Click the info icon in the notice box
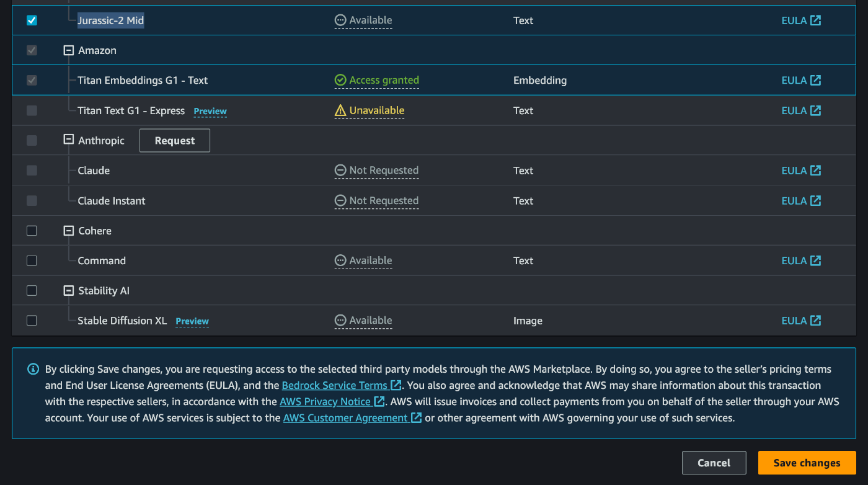 click(33, 369)
